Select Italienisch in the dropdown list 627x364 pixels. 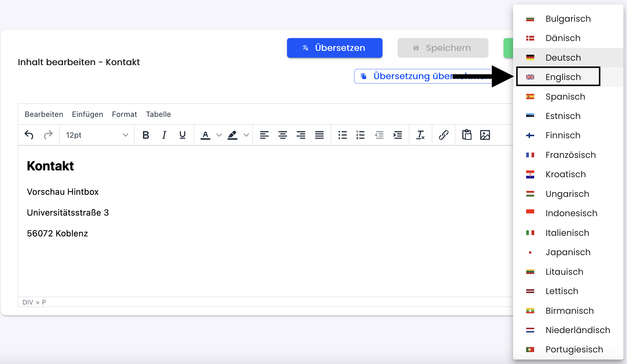568,233
